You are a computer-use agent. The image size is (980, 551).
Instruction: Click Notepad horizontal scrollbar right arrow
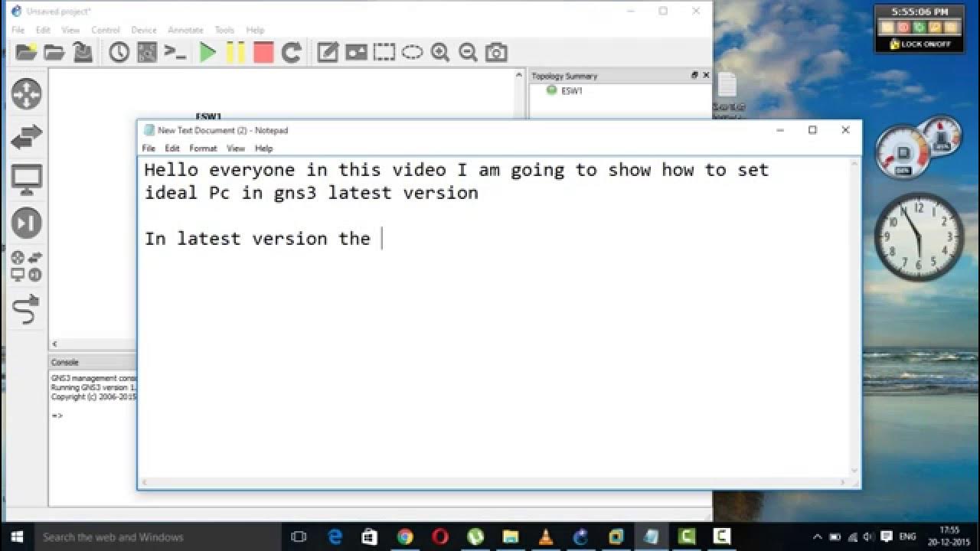pyautogui.click(x=844, y=483)
